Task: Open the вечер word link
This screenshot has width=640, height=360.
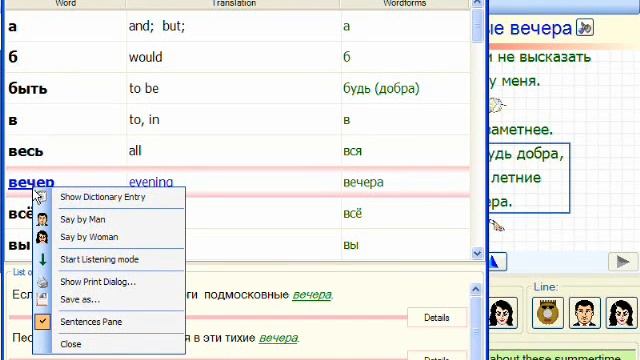Action: (x=31, y=182)
